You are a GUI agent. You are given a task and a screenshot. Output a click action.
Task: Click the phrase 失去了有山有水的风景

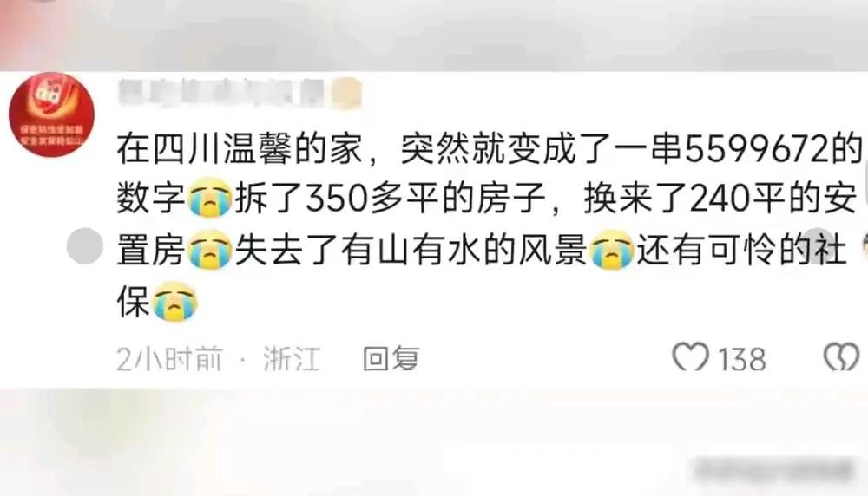411,251
